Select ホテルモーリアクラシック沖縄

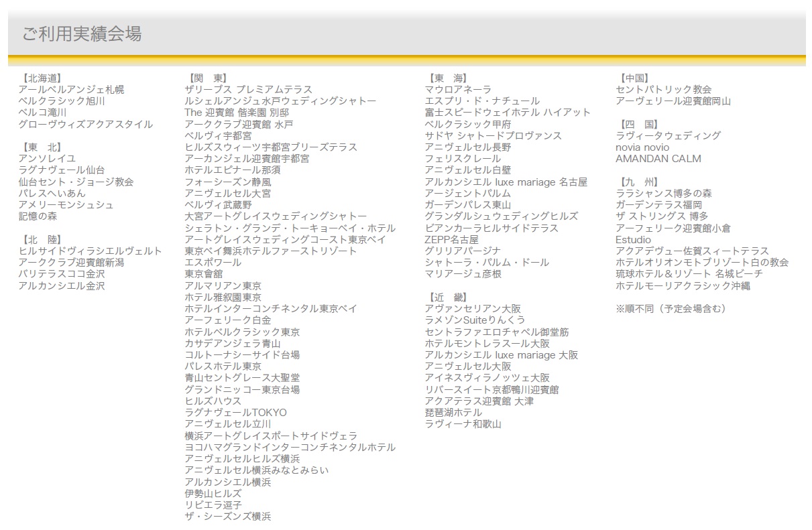[x=683, y=285]
